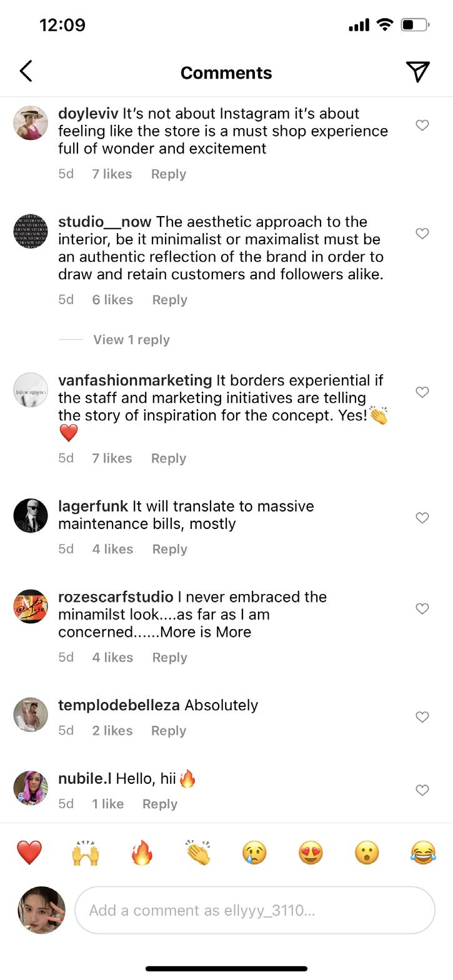Add the heart-eyes emoji reaction
This screenshot has height=980, width=453.
[311, 853]
